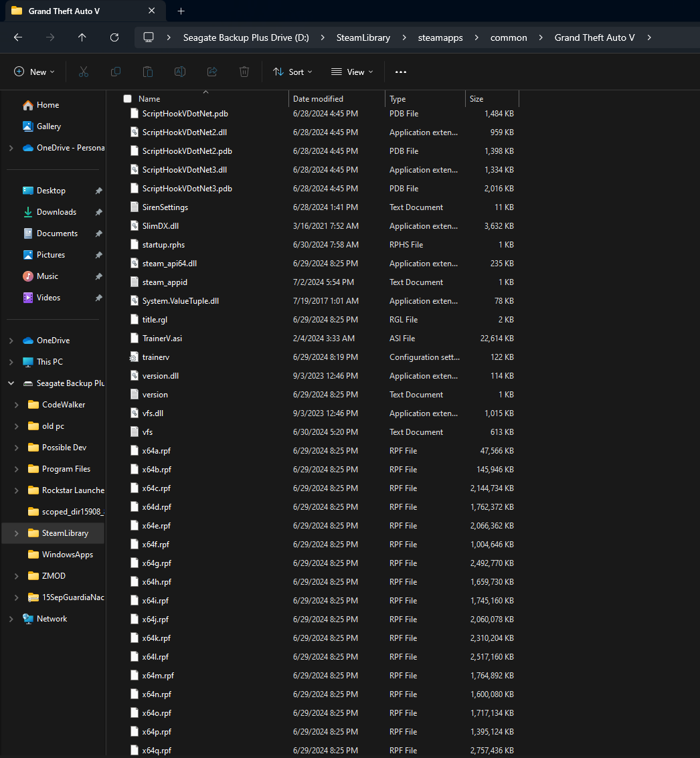Click the Delete (trash) icon

[244, 72]
